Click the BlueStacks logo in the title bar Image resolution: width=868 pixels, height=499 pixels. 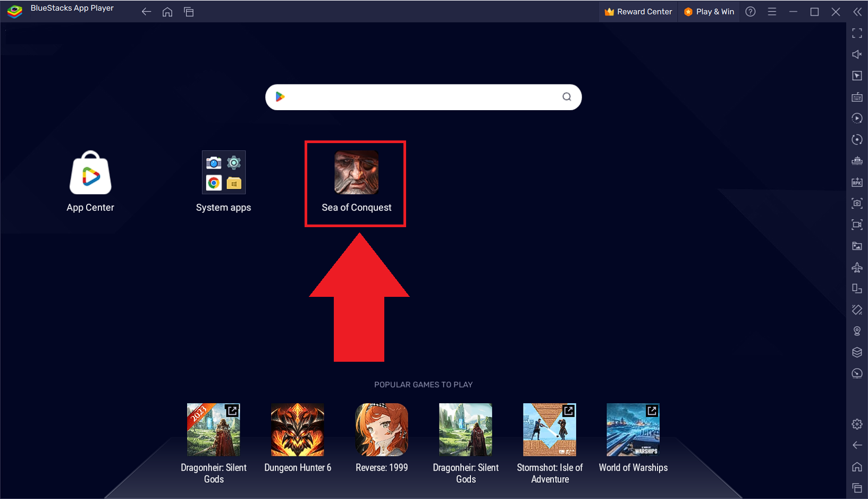[15, 11]
